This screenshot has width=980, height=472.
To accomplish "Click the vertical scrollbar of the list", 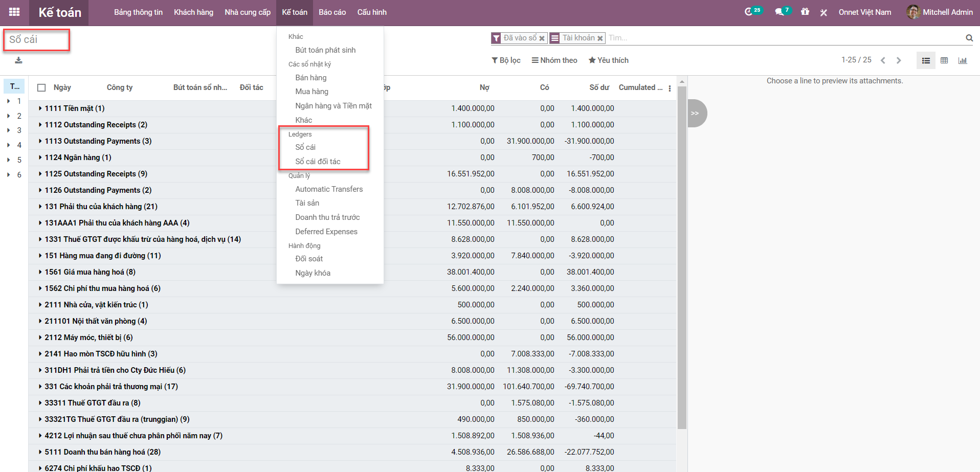I will [681, 256].
